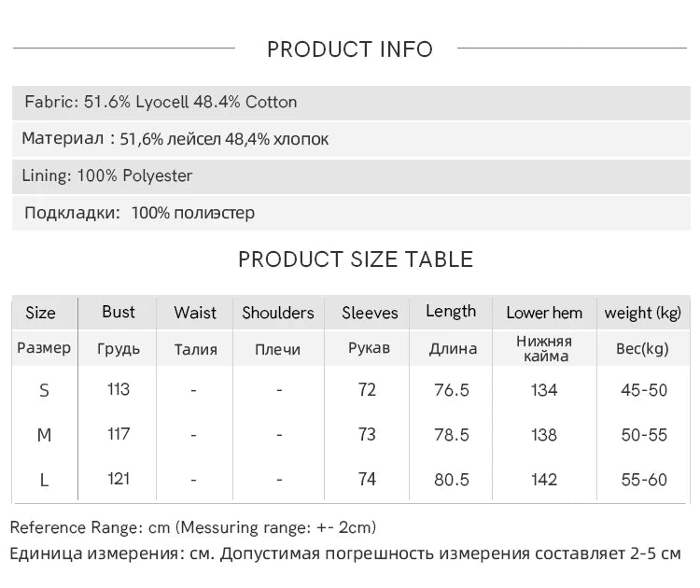Click the length value 78.5
700x588 pixels.
[x=452, y=435]
